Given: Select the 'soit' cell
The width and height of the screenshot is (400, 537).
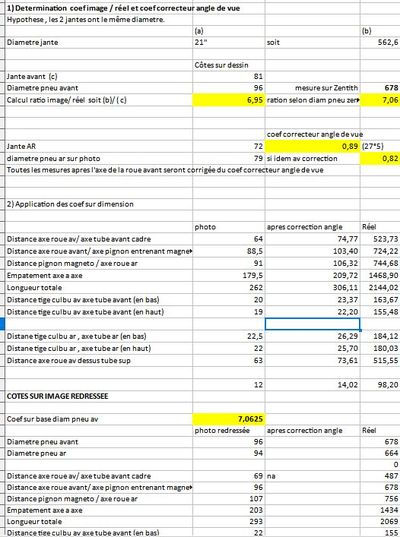Looking at the screenshot, I should (x=312, y=42).
